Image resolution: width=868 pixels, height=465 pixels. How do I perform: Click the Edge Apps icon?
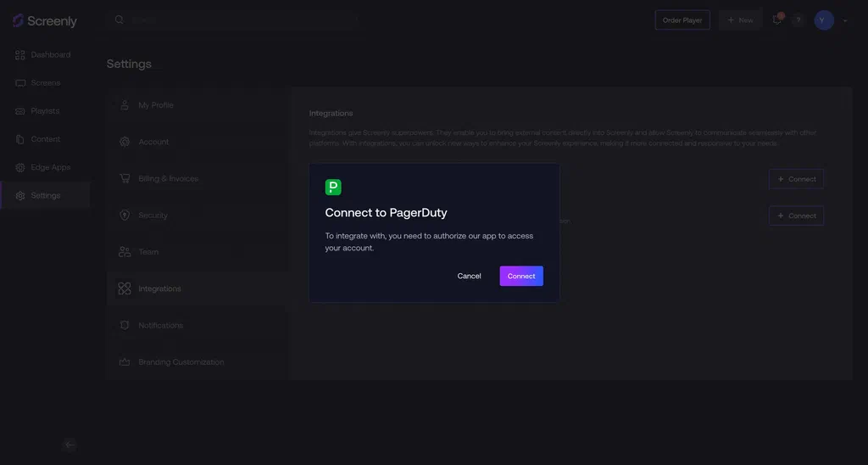pyautogui.click(x=20, y=167)
